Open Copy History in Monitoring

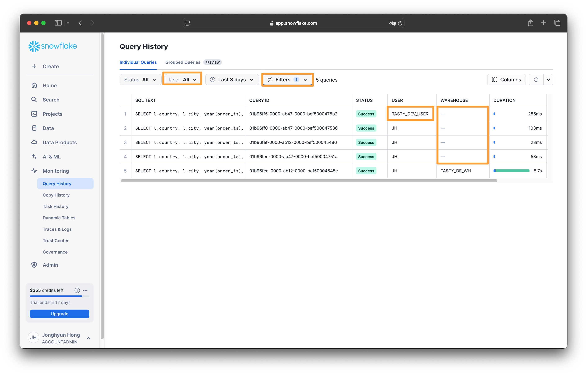pos(56,195)
